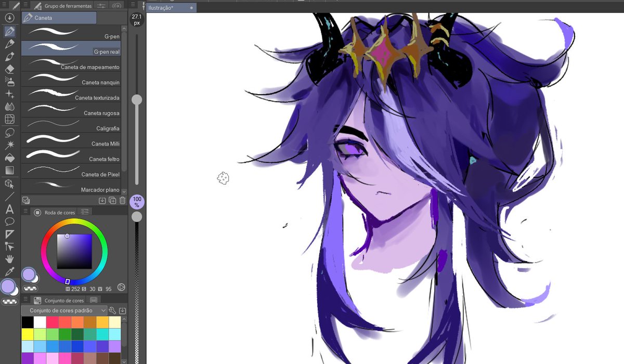Choose the Caneta nanquin sub tool

tap(71, 79)
